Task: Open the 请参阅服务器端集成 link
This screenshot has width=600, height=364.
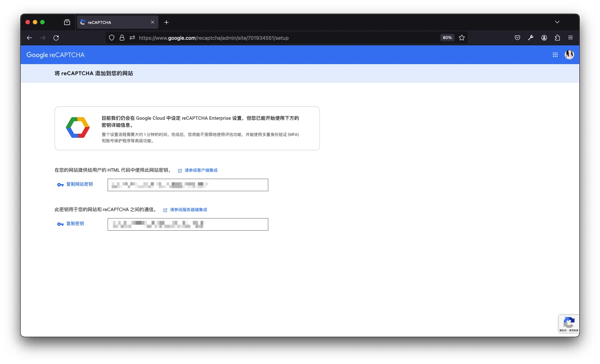Action: (188, 210)
